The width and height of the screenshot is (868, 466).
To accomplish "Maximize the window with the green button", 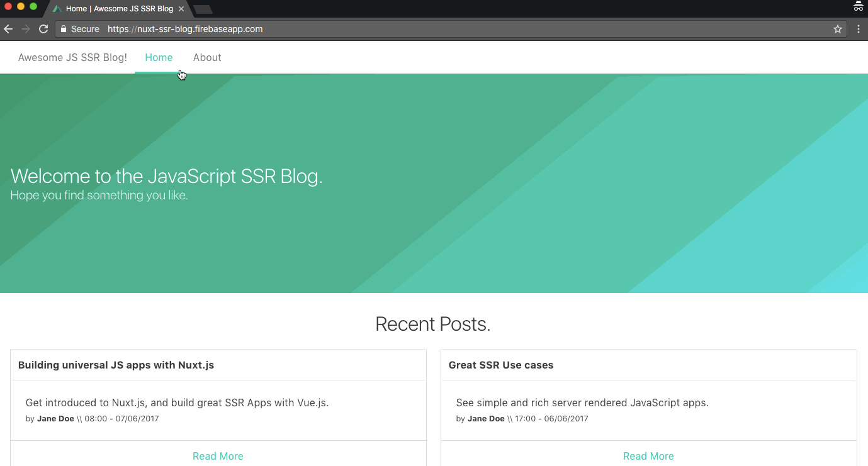I will tap(33, 5).
